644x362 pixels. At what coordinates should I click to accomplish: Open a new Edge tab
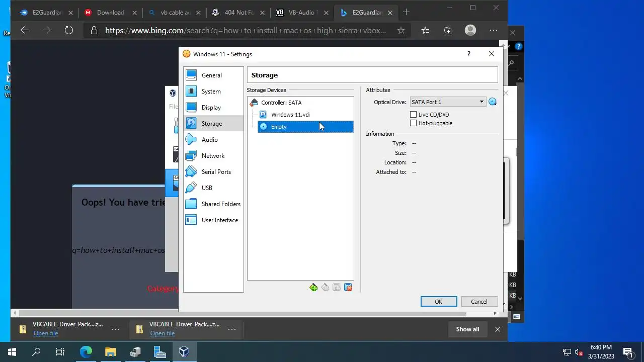(406, 12)
